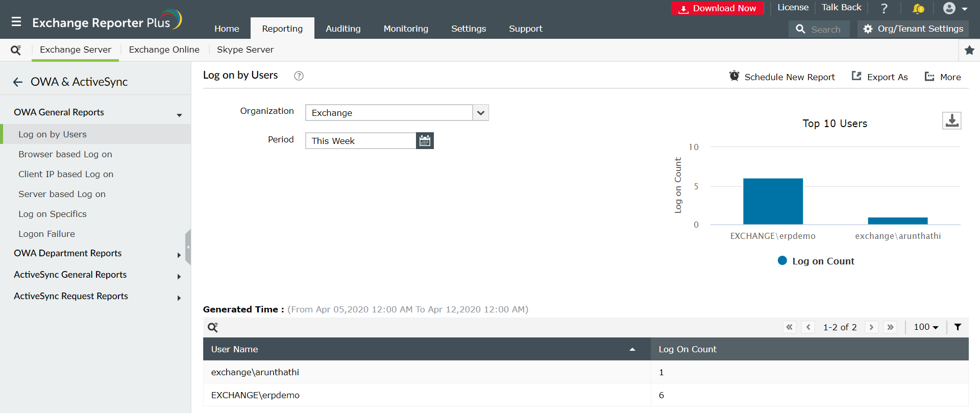
Task: Sort by Log On Count column
Action: pyautogui.click(x=810, y=349)
